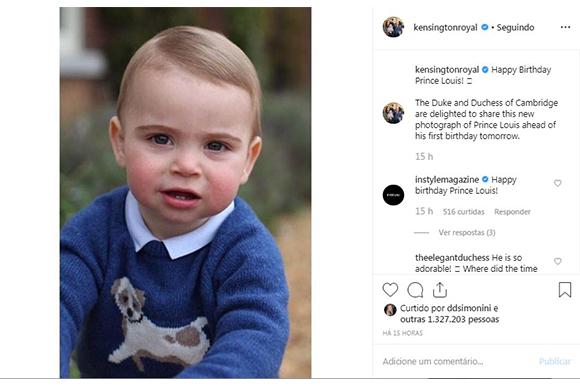Like the instylemagazine comment heart
580x387 pixels.
click(x=557, y=183)
